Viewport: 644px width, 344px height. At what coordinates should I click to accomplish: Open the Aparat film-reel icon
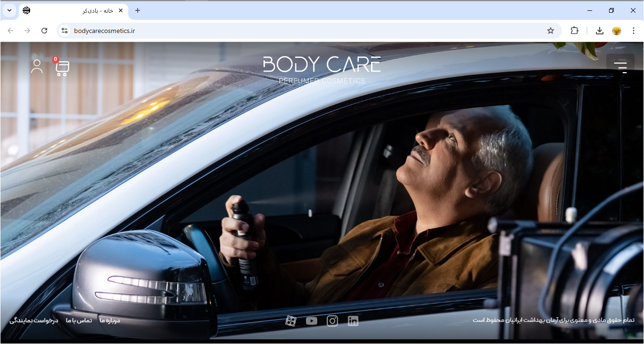pyautogui.click(x=291, y=321)
